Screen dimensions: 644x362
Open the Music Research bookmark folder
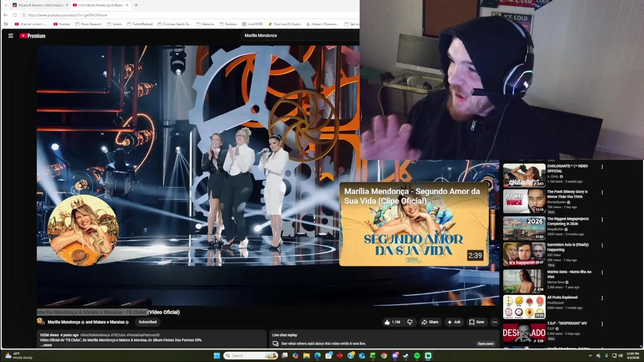(88, 24)
